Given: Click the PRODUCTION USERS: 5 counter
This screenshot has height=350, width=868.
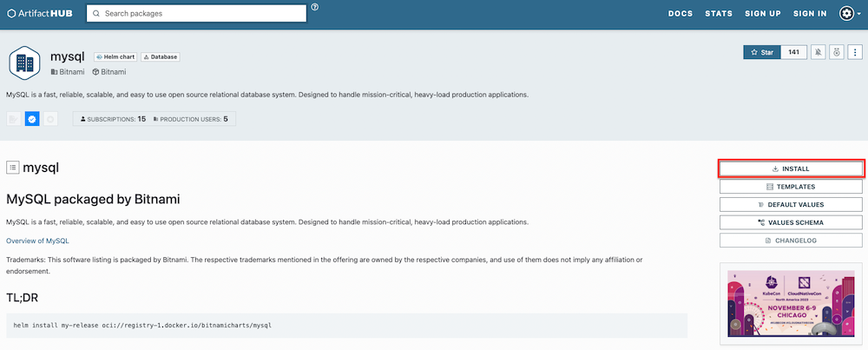Looking at the screenshot, I should tap(190, 119).
